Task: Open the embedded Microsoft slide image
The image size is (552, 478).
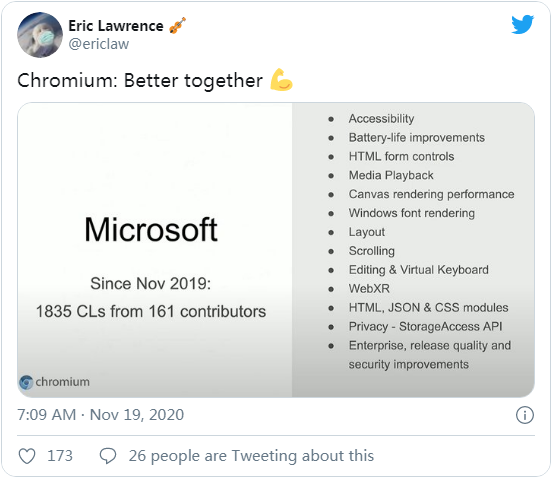Action: click(x=276, y=250)
